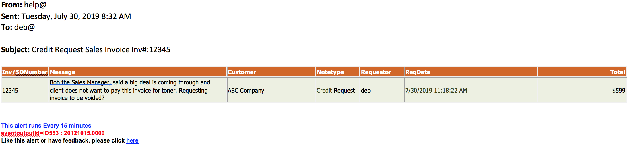Image resolution: width=644 pixels, height=154 pixels.
Task: Select the Inv/SONumber column header
Action: (x=25, y=72)
